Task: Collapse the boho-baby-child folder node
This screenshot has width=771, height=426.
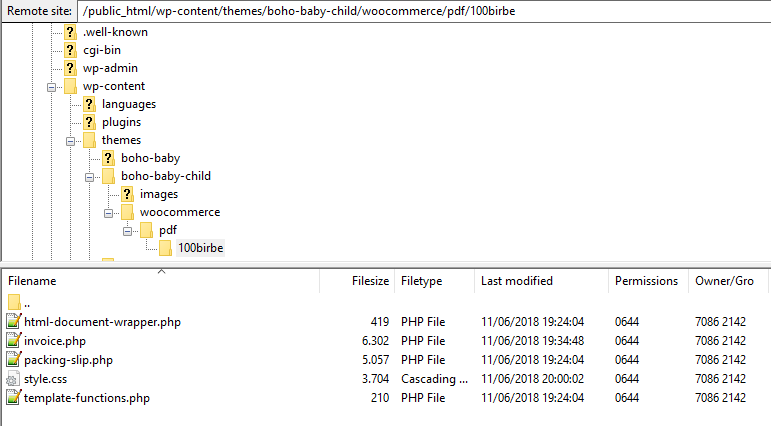Action: coord(89,178)
